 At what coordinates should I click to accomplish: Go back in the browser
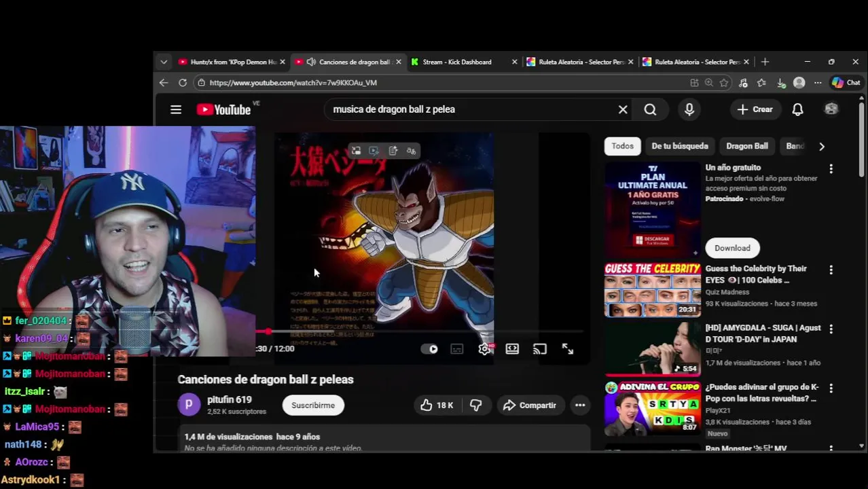click(x=164, y=83)
